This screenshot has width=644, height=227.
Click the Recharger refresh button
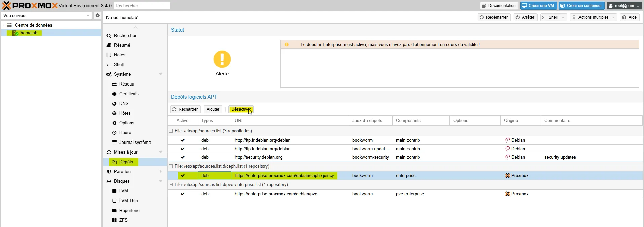point(185,109)
